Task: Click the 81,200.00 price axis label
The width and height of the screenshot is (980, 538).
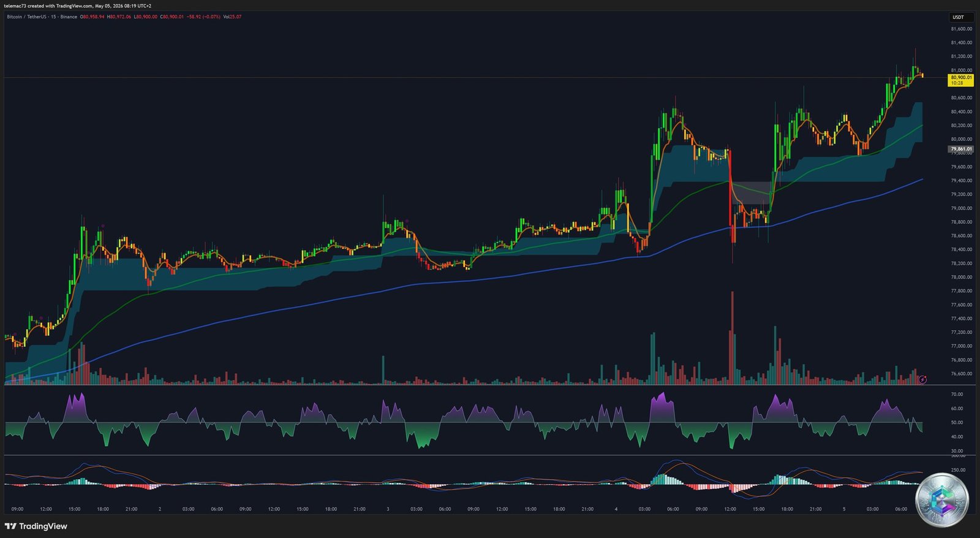Action: pyautogui.click(x=961, y=56)
